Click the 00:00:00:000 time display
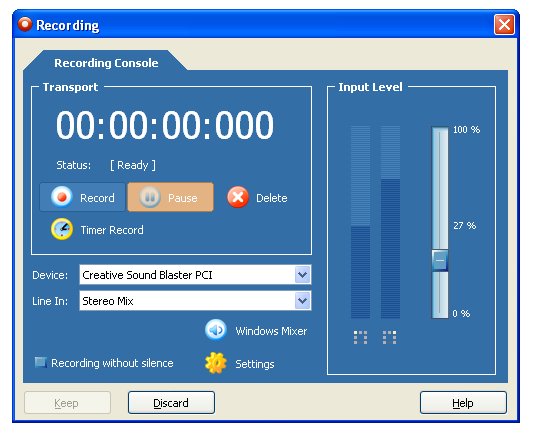 click(x=165, y=125)
